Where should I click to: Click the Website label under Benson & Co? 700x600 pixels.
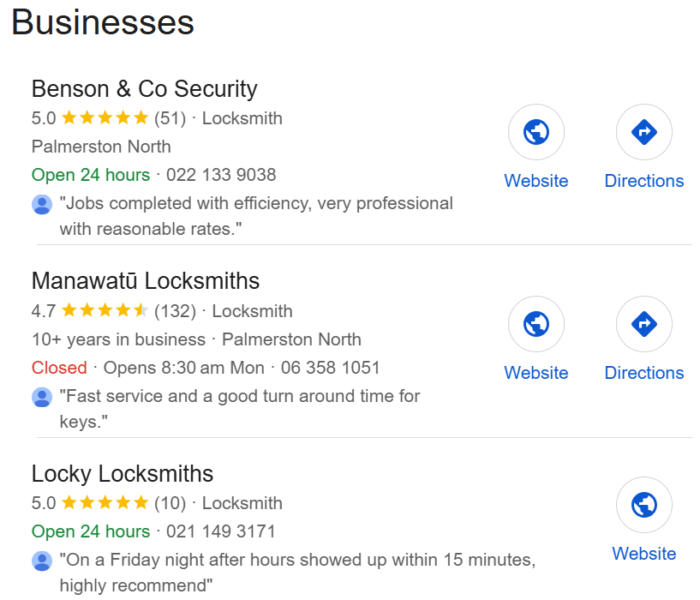[536, 181]
